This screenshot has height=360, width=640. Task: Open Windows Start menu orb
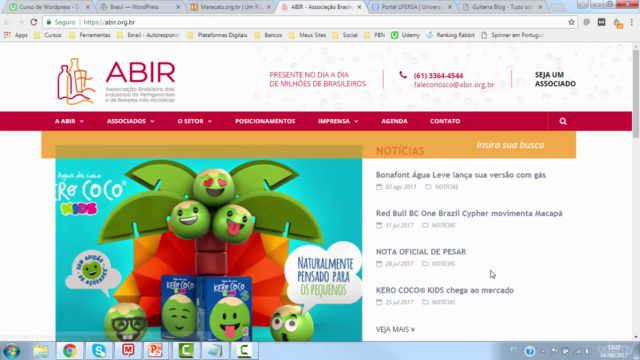(x=11, y=351)
